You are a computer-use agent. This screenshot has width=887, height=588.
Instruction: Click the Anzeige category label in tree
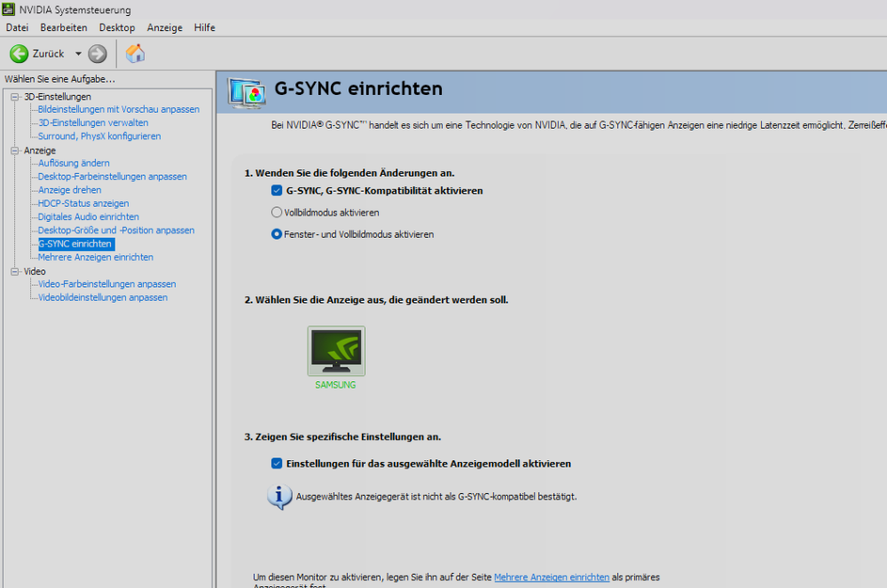click(x=40, y=151)
